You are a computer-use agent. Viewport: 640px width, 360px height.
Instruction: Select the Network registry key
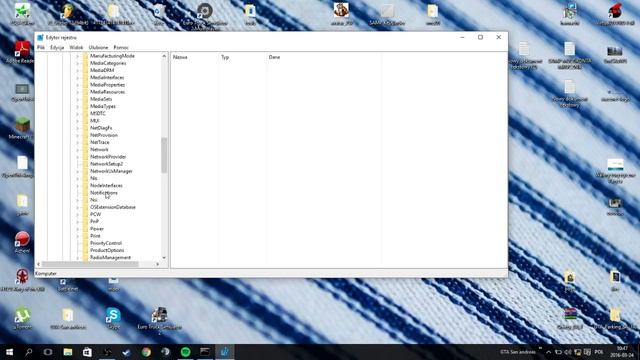point(99,149)
